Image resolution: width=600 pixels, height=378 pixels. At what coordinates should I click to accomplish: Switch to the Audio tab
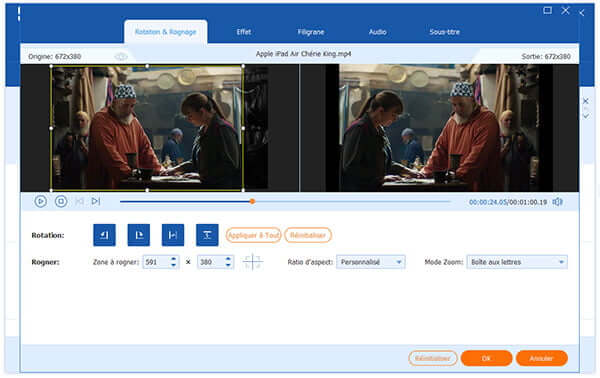click(x=377, y=32)
